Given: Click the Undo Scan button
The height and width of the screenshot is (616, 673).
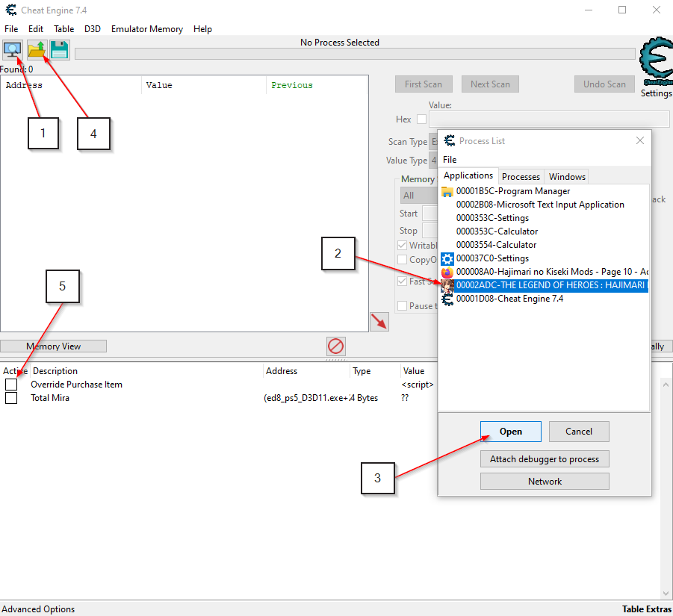Looking at the screenshot, I should pyautogui.click(x=604, y=84).
